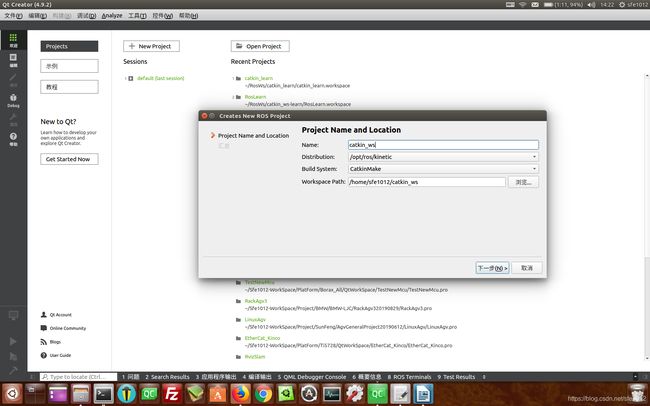Open the Debug mode in the sidebar
This screenshot has height=406, width=650.
[13, 100]
